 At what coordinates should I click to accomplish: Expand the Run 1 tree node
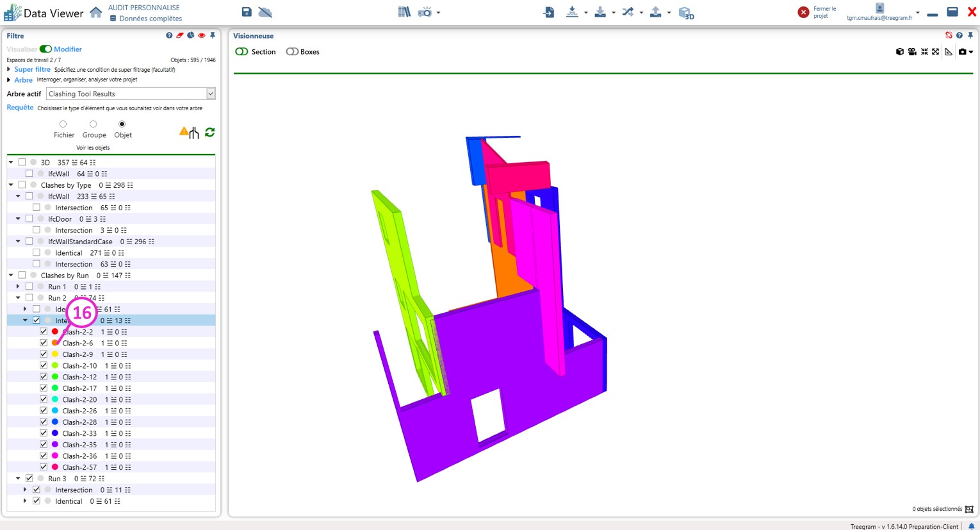click(x=18, y=286)
